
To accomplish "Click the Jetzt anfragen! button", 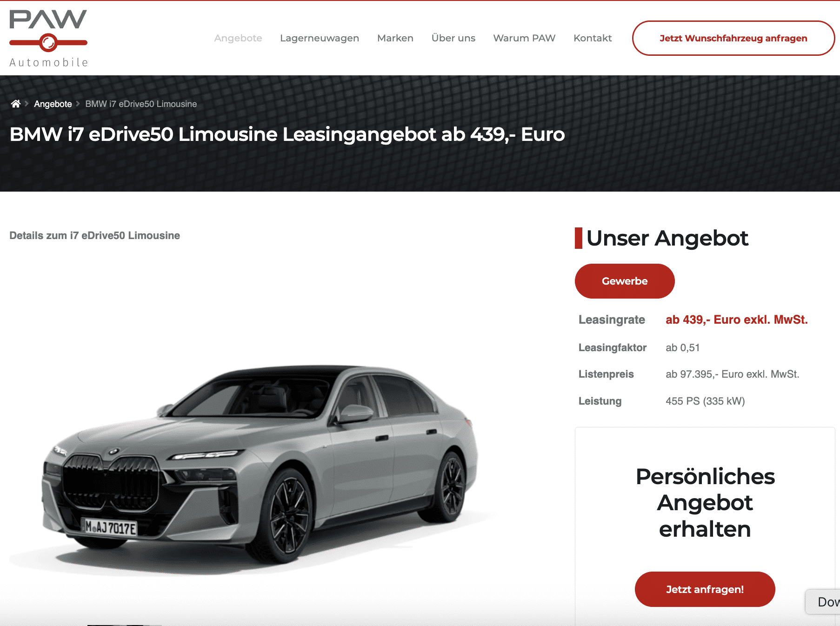I will click(705, 589).
